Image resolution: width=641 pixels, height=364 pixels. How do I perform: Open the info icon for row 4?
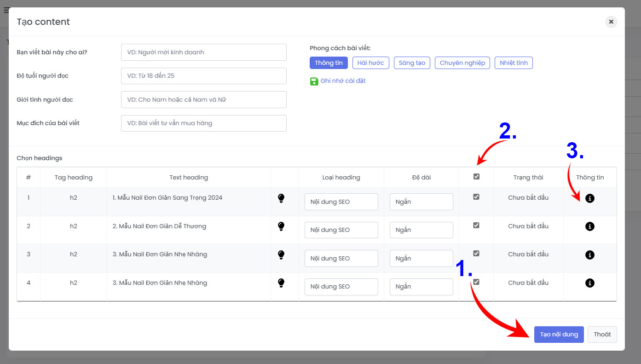pyautogui.click(x=590, y=283)
